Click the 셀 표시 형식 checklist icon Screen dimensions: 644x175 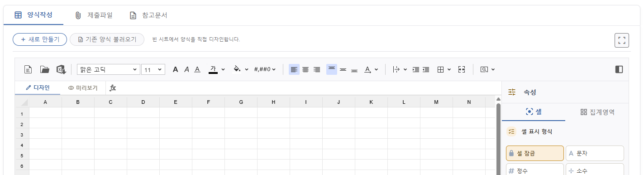tap(512, 131)
